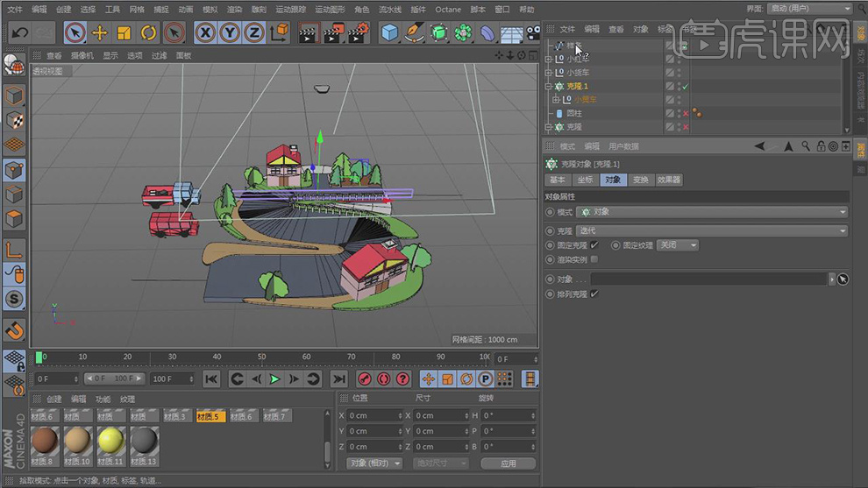Switch to Polygons mode
The height and width of the screenshot is (488, 868).
[14, 218]
